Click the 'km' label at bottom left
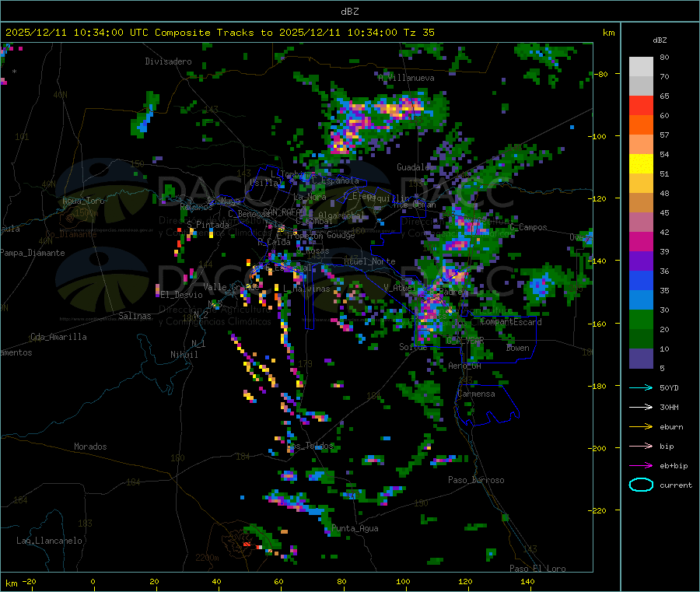Screen dimensions: 700x592 (x=12, y=583)
